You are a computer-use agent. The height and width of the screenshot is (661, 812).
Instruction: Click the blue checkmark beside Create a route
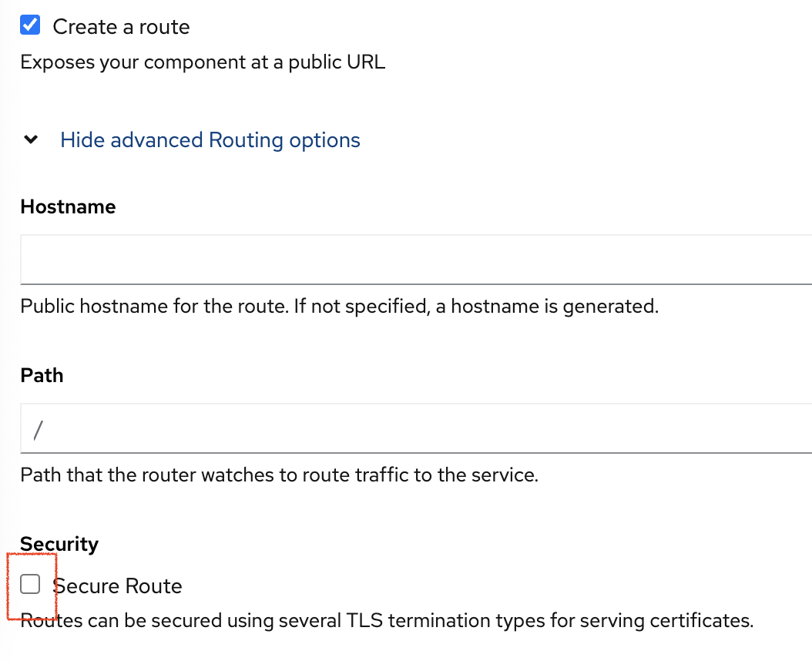pyautogui.click(x=30, y=25)
